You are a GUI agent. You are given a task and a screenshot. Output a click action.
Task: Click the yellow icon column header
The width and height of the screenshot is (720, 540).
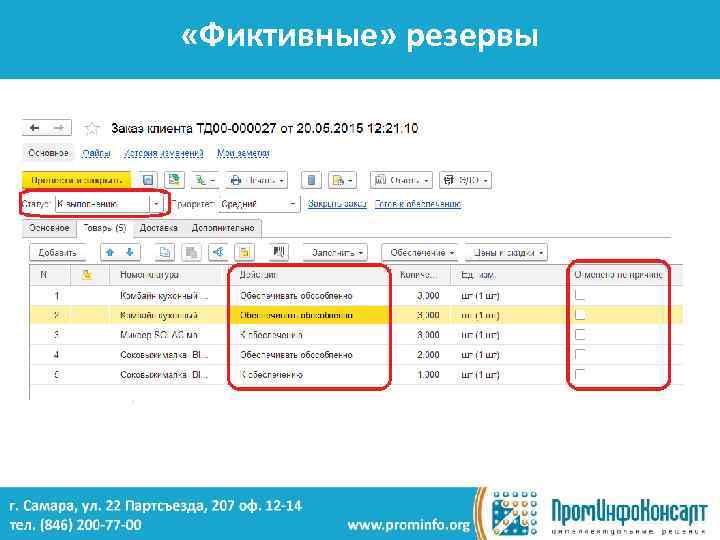(x=86, y=275)
